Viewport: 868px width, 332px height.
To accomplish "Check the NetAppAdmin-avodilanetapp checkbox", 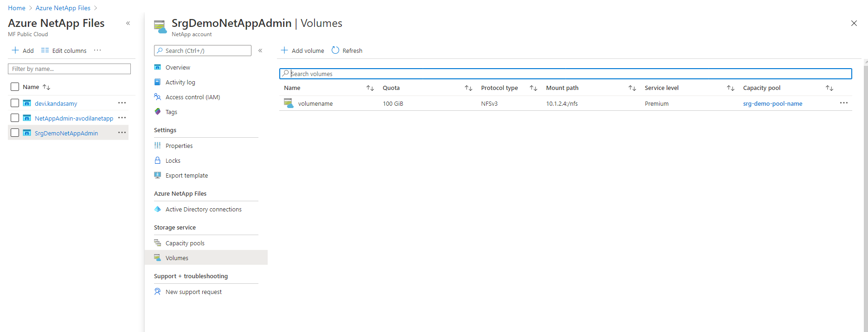I will tap(15, 118).
